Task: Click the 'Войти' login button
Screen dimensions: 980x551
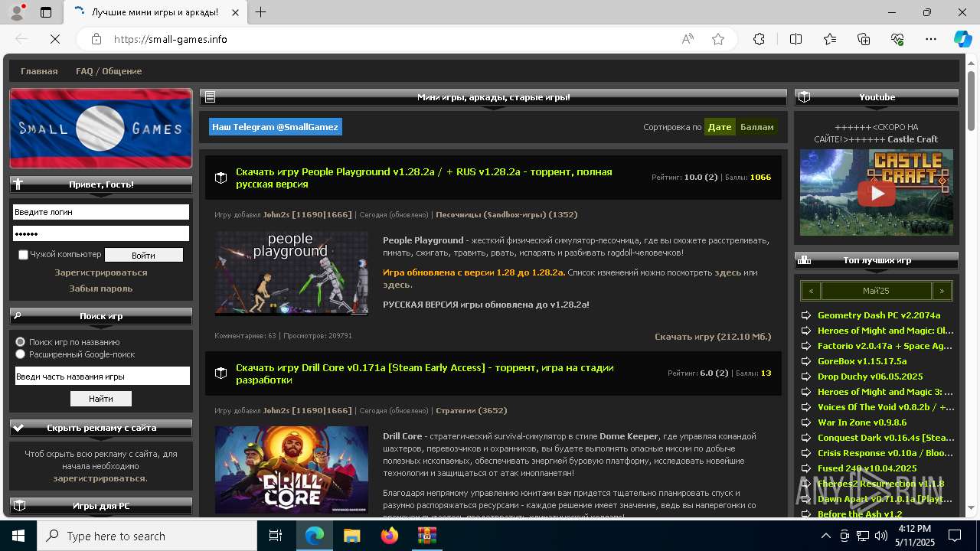Action: [143, 255]
